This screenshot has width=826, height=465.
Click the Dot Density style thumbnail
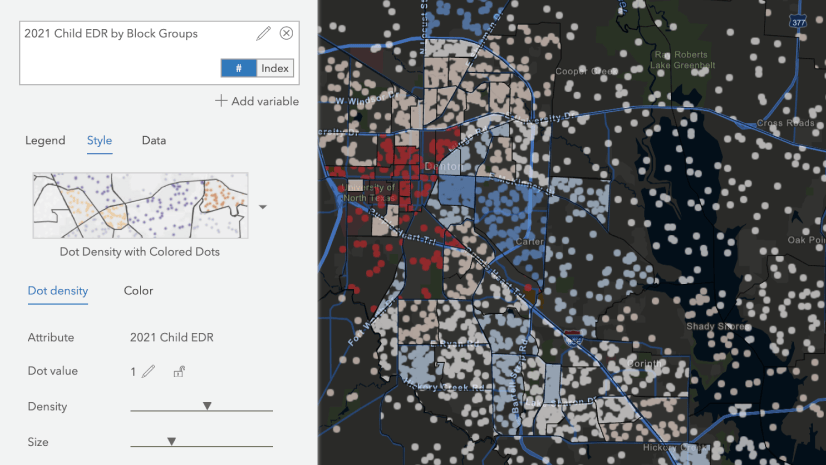pos(140,205)
